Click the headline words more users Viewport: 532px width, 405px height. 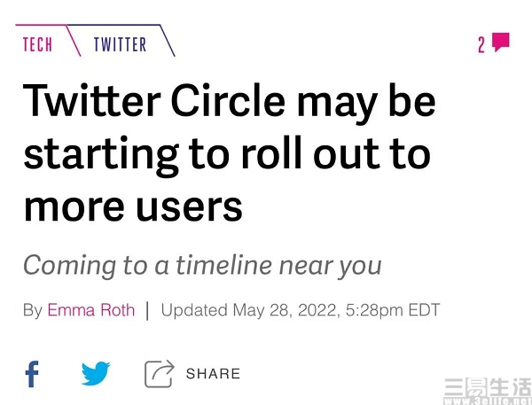coord(133,206)
